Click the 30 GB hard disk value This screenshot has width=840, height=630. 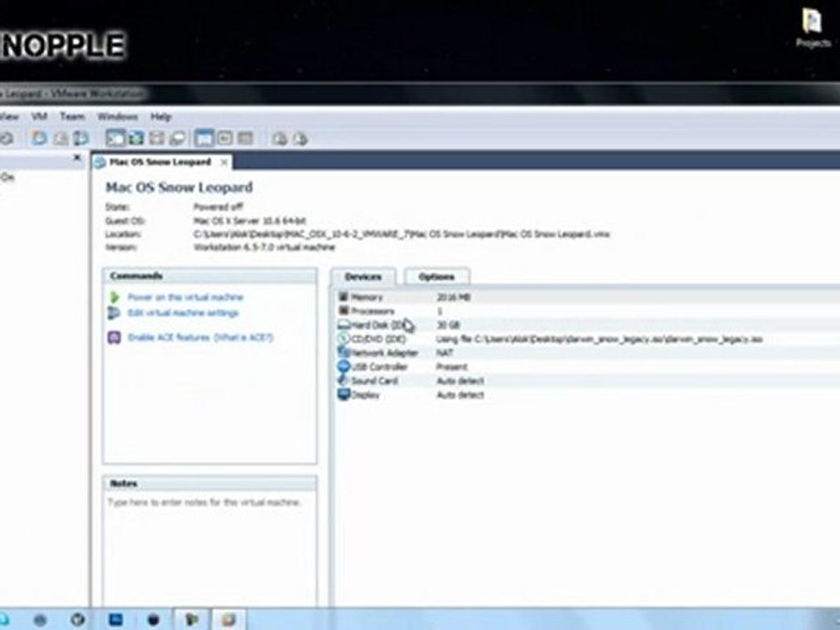point(448,325)
